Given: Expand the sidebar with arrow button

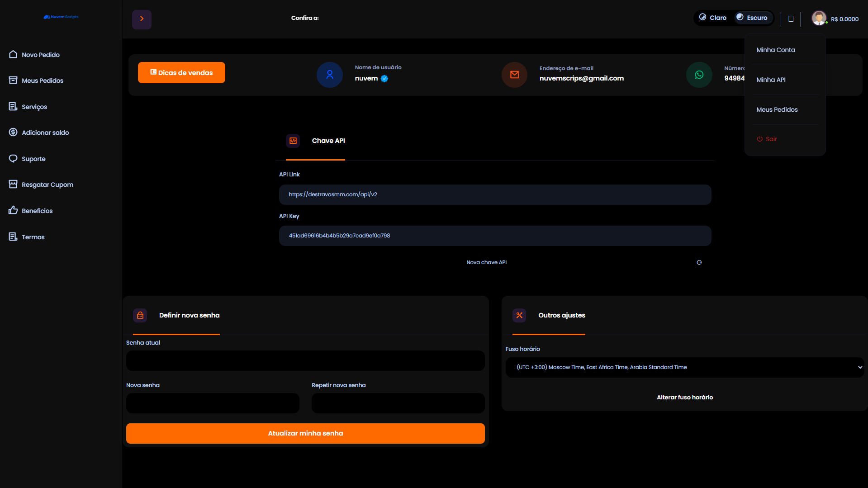Looking at the screenshot, I should click(142, 19).
